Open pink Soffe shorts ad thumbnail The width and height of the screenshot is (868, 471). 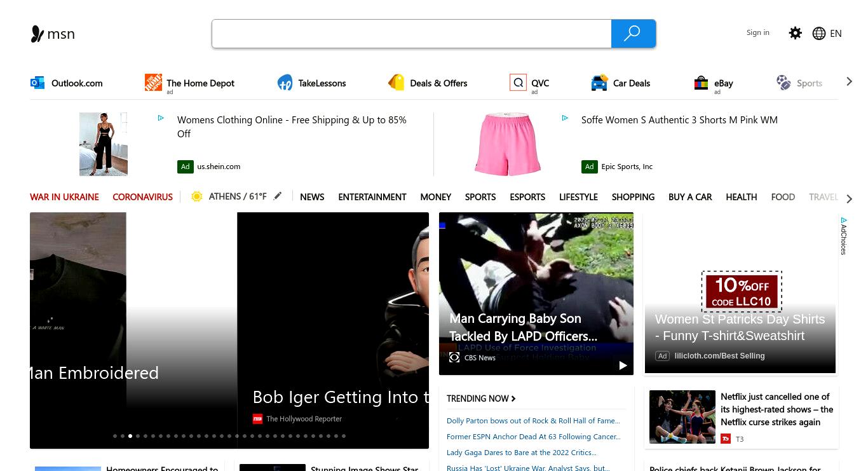click(507, 144)
